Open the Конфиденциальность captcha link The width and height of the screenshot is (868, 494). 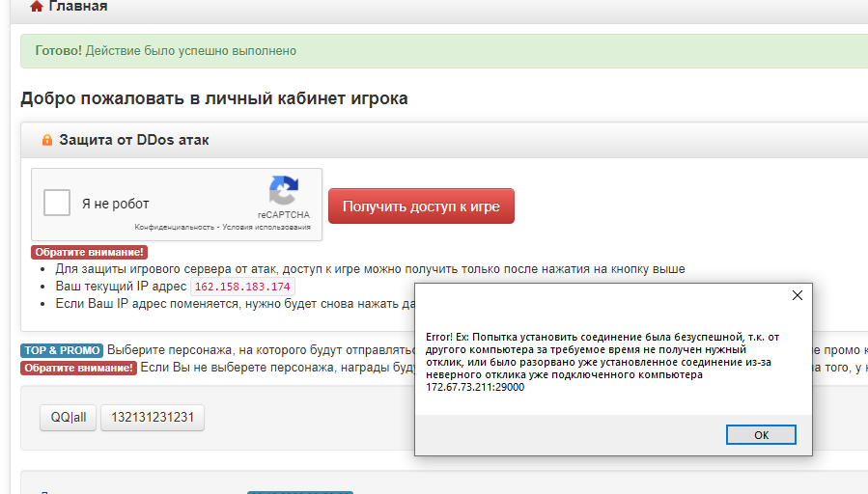[x=174, y=228]
